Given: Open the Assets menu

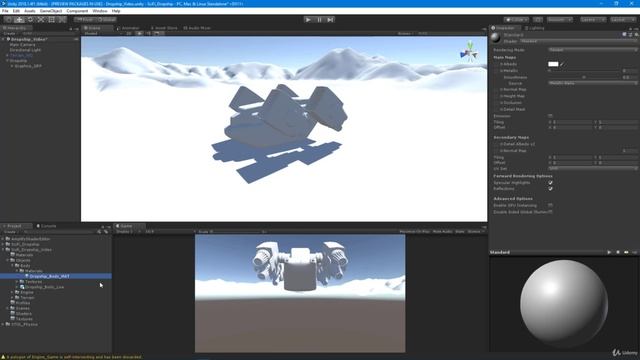Looking at the screenshot, I should tap(30, 11).
